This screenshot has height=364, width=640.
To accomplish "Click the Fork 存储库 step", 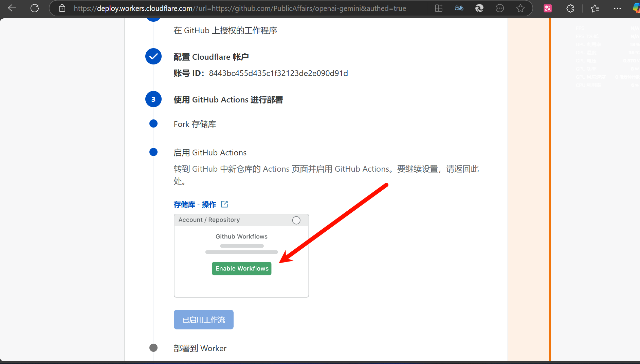I will [x=195, y=124].
